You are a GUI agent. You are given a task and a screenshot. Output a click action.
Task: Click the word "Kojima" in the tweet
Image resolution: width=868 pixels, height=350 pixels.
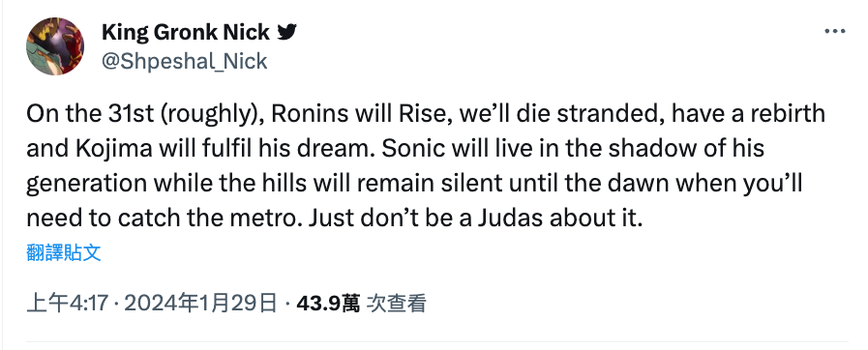pyautogui.click(x=100, y=149)
